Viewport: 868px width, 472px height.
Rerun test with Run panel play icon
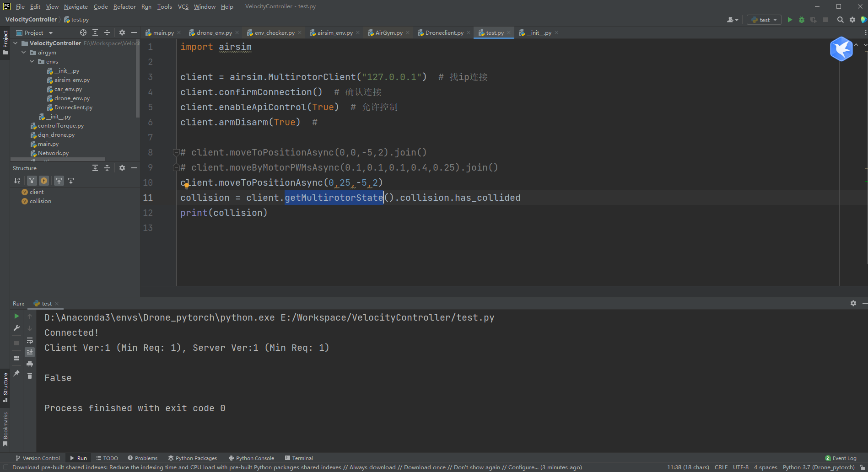16,316
